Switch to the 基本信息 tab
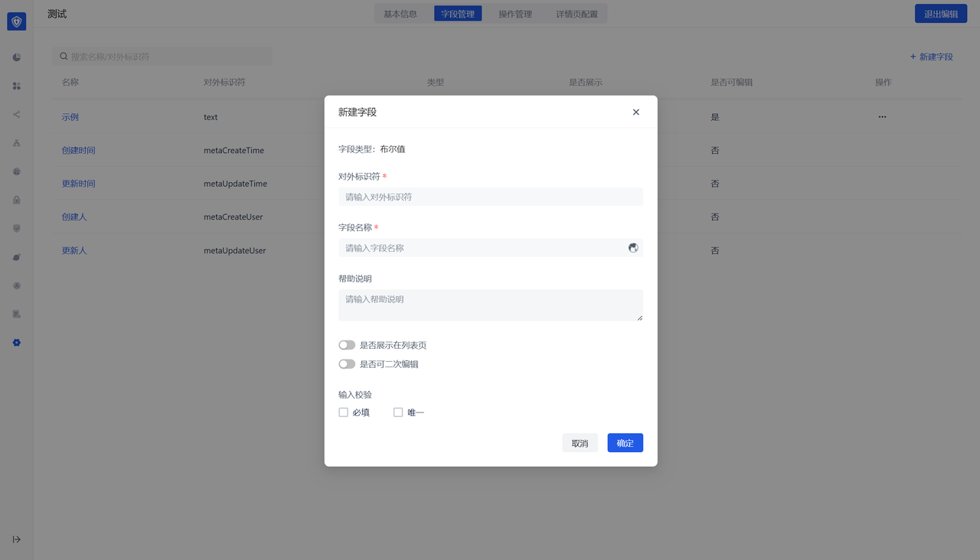Screen dimensions: 980x560 [x=400, y=14]
